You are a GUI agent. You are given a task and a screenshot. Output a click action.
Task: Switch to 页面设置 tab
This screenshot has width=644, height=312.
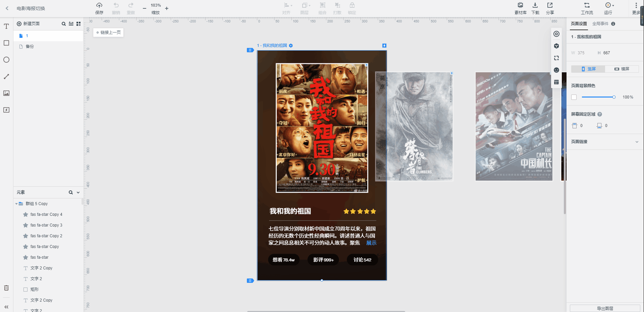click(x=579, y=24)
